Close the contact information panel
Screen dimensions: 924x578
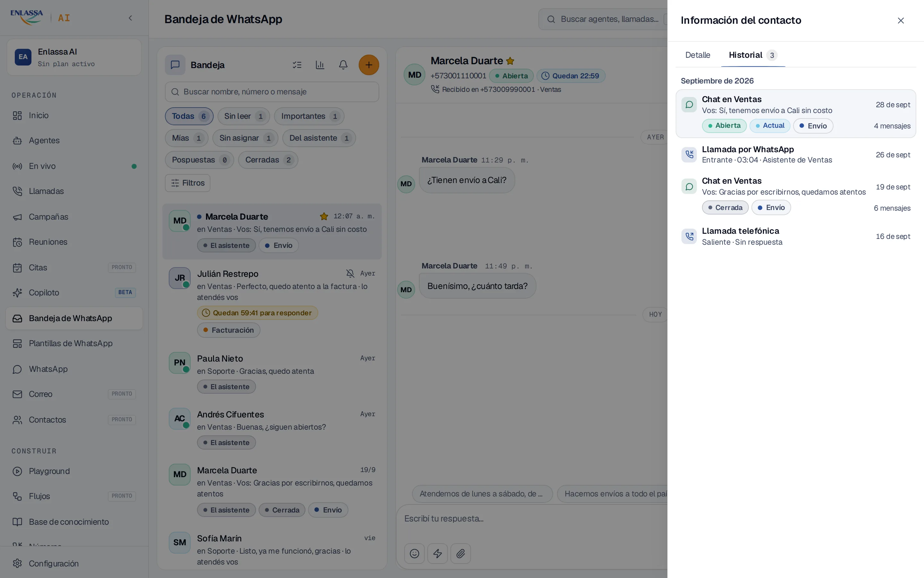(x=900, y=21)
